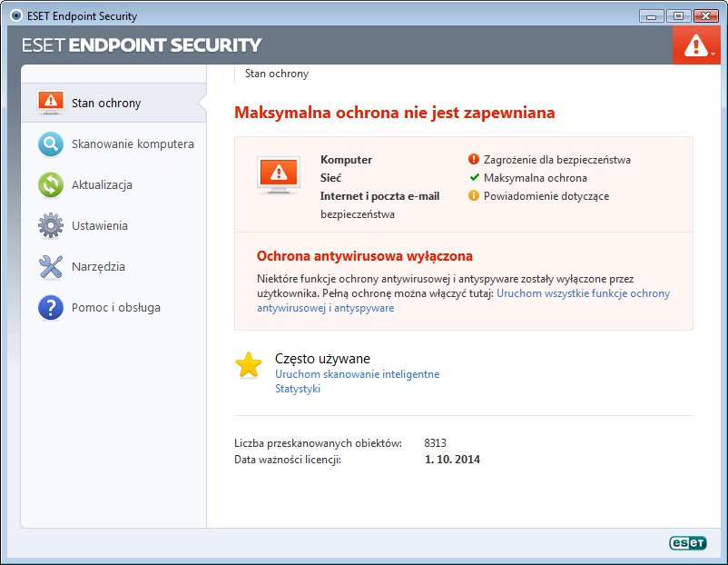Click the Narzędzia wrench and screwdriver icon

click(51, 267)
